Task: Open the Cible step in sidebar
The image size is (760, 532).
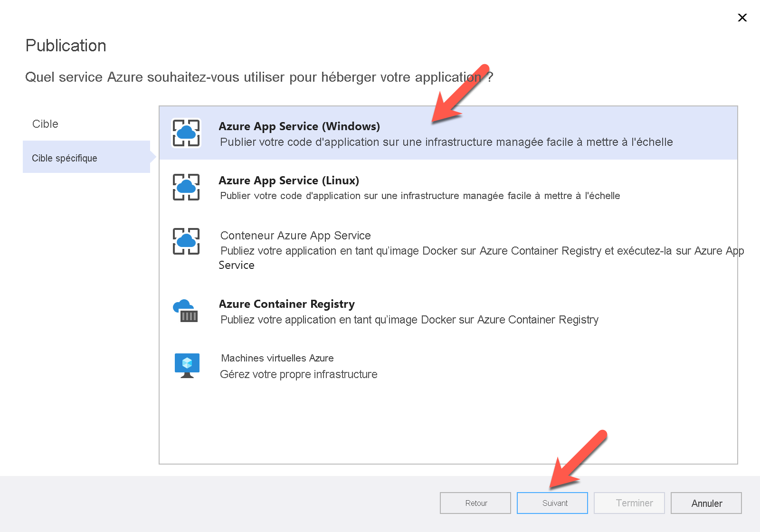Action: 46,124
